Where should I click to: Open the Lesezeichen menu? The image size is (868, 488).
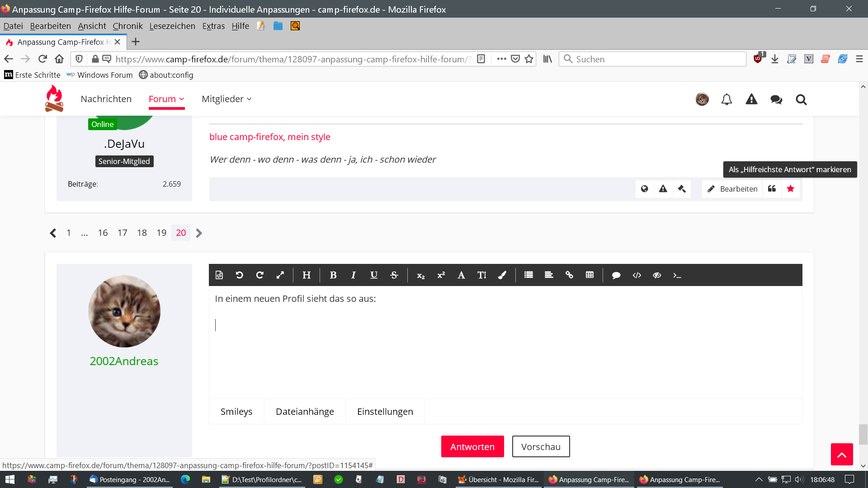point(172,26)
